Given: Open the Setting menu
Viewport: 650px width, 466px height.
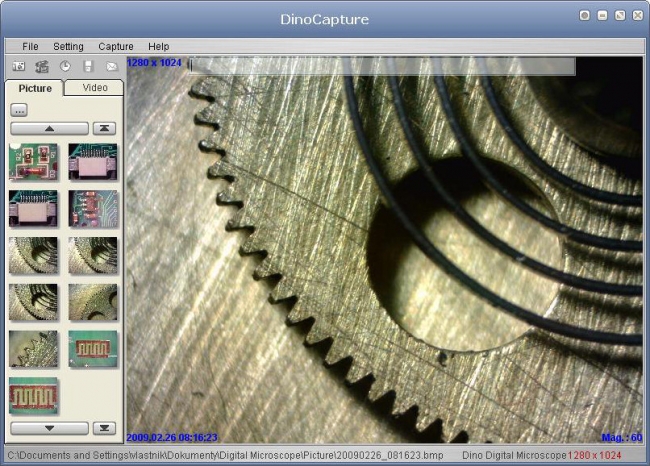Looking at the screenshot, I should [68, 46].
